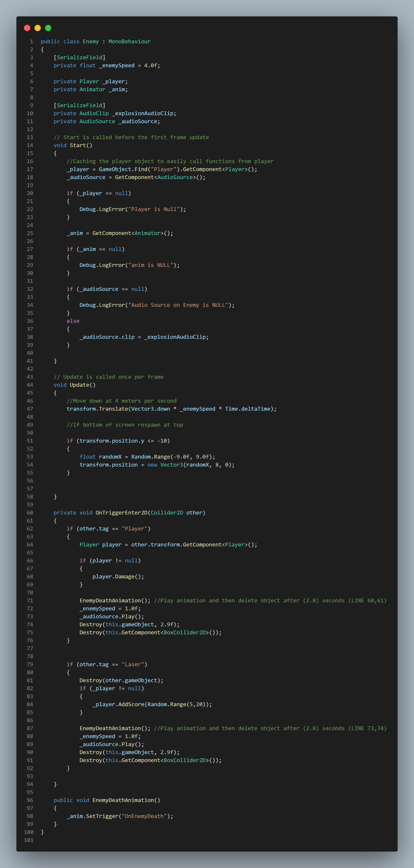Click 'Update is called once per frame' comment
The height and width of the screenshot is (868, 414).
tap(108, 377)
